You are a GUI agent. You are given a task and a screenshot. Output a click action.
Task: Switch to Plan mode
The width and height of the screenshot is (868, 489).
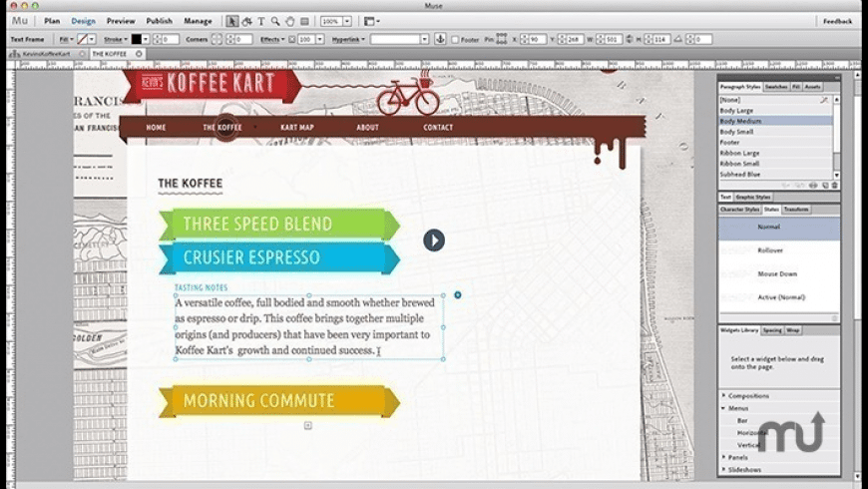pos(52,21)
